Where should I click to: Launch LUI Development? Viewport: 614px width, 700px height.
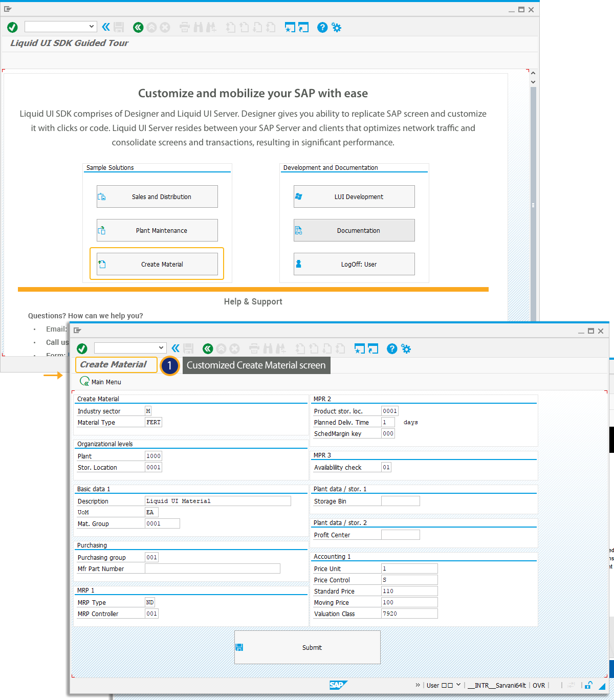click(x=354, y=196)
